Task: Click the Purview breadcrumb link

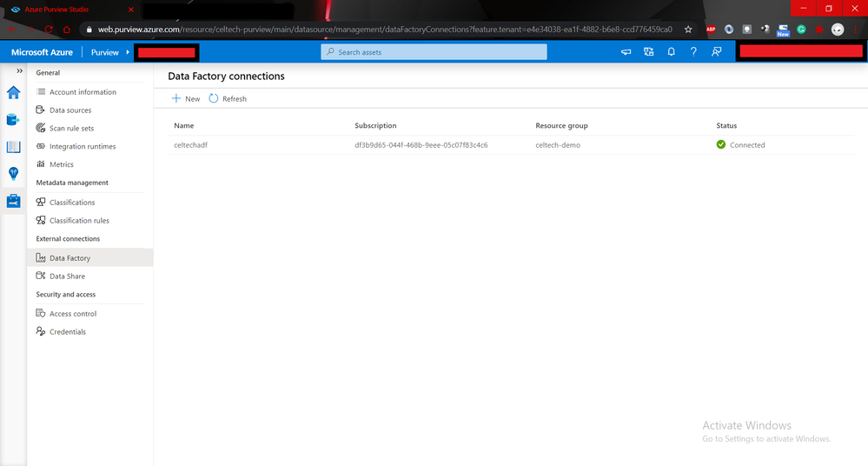Action: (104, 52)
